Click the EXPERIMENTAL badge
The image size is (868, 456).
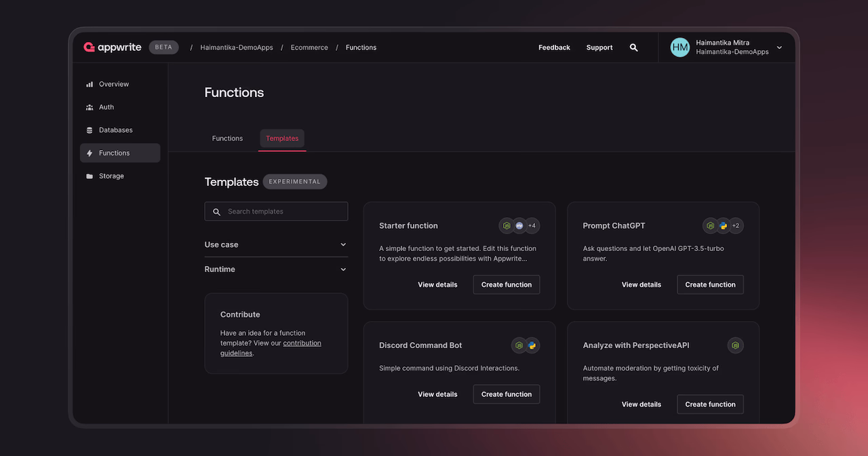coord(295,182)
